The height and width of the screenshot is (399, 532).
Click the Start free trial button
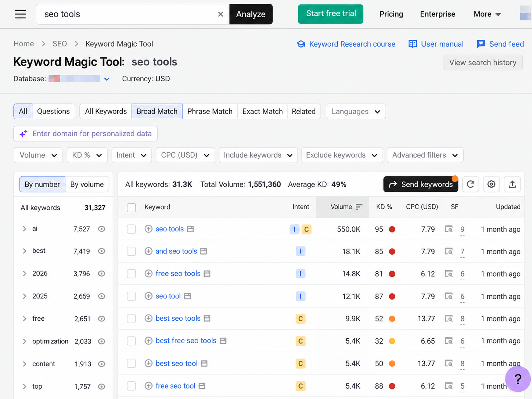pos(331,14)
